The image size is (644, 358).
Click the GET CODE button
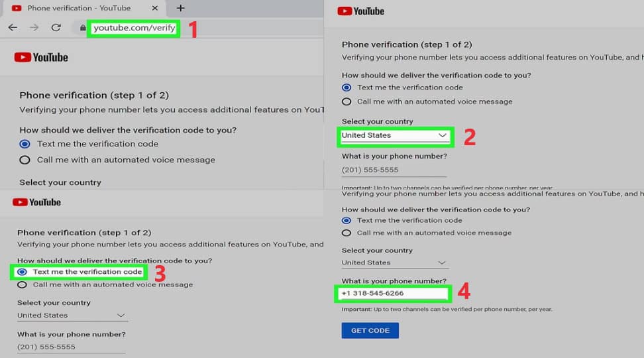pyautogui.click(x=370, y=330)
